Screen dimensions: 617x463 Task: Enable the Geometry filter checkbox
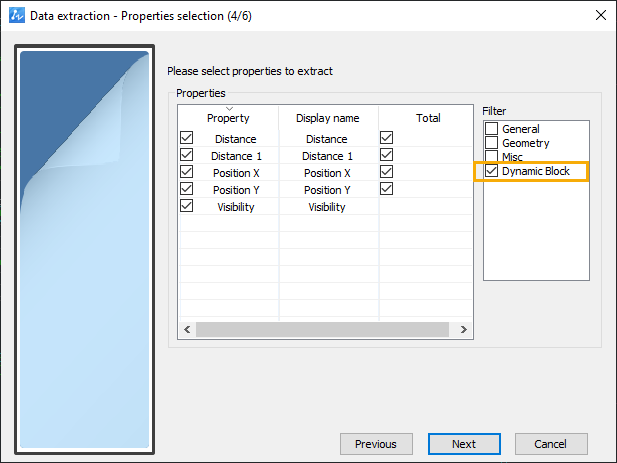(491, 142)
